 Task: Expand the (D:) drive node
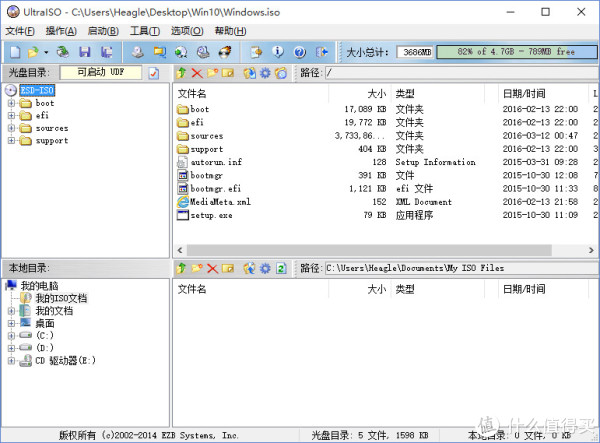point(11,348)
